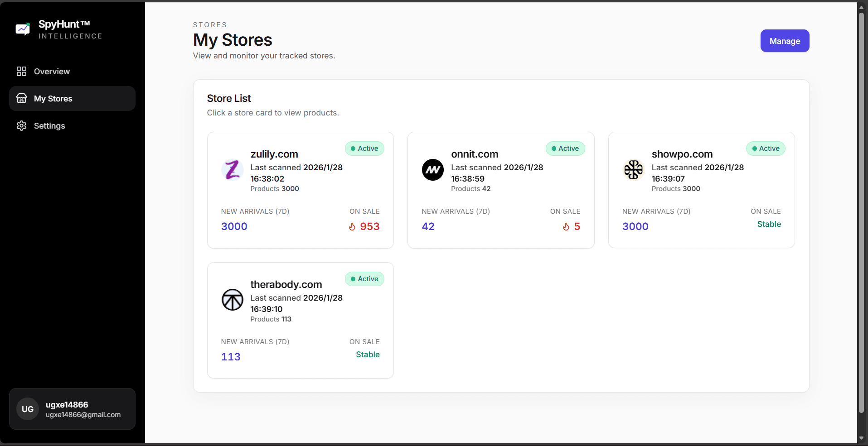Image resolution: width=868 pixels, height=446 pixels.
Task: Click the My Stores shop icon
Action: point(21,98)
